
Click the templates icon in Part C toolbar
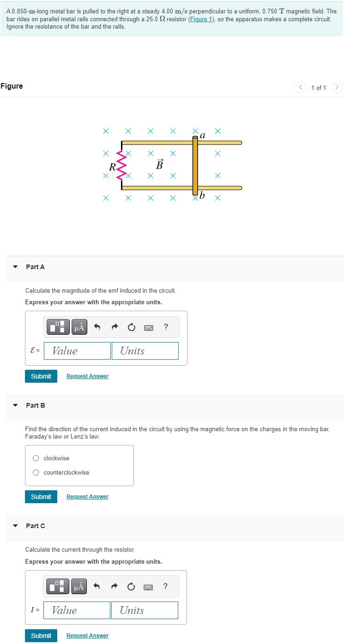[57, 586]
